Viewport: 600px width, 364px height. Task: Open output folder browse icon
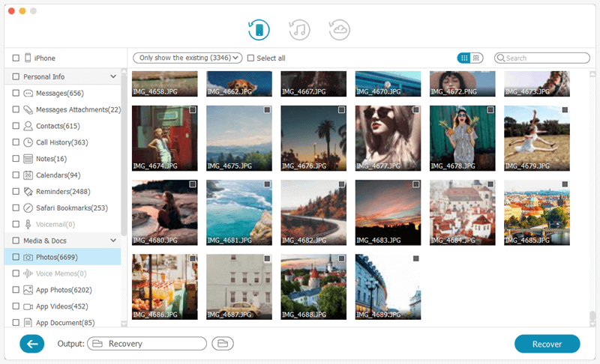pos(222,344)
